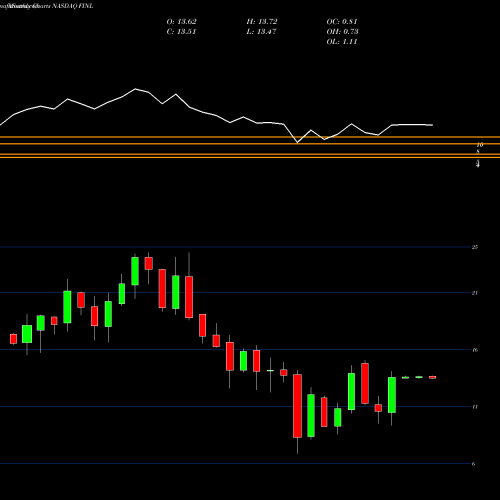
Task: Select the low price text L: 13.47
Action: coord(261,32)
